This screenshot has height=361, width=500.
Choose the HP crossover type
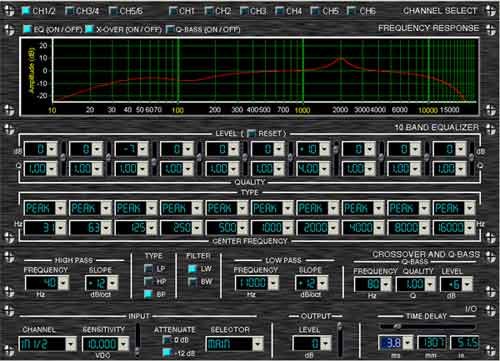coord(148,282)
